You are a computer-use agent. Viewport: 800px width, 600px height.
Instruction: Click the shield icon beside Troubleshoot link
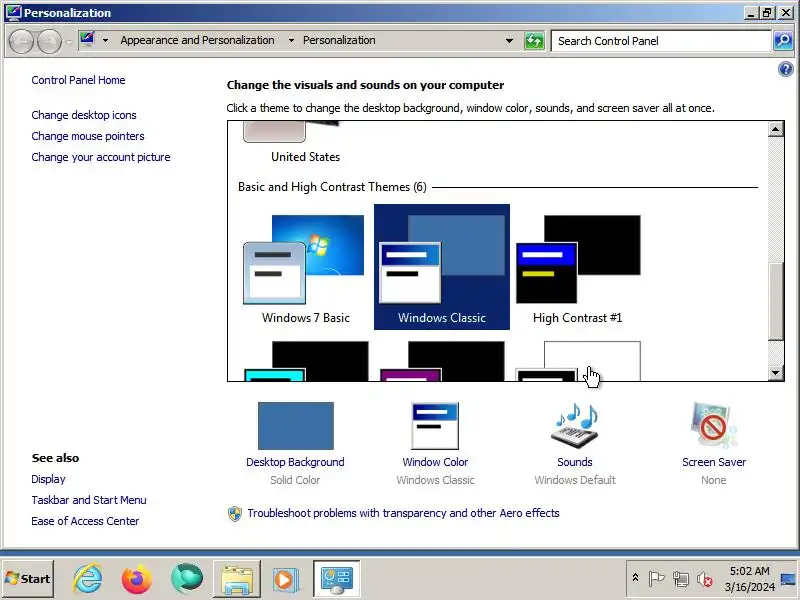point(235,514)
